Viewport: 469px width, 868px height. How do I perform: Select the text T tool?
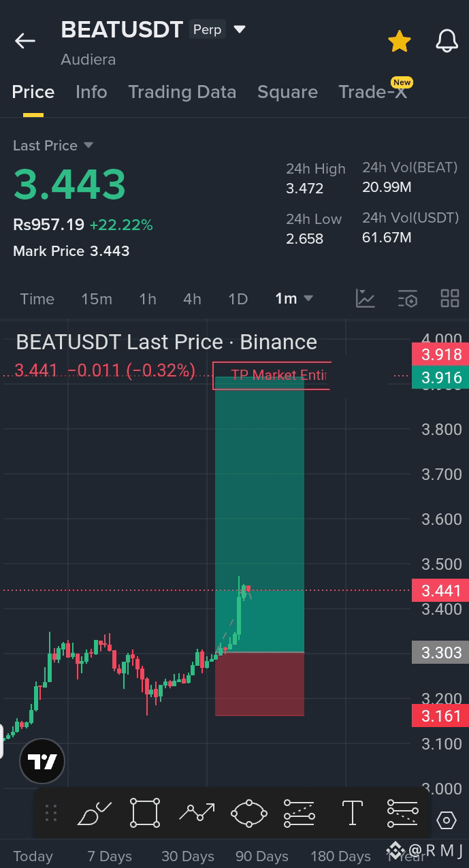click(352, 813)
